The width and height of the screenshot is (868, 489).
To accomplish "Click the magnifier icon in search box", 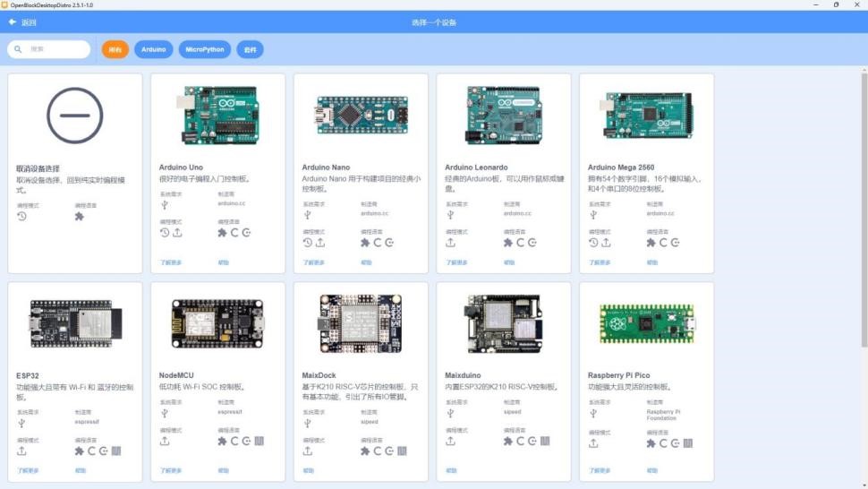I will coord(18,49).
